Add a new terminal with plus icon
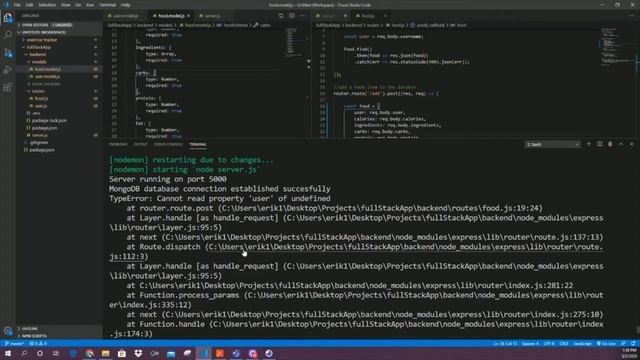Image resolution: width=640 pixels, height=360 pixels. tap(589, 144)
